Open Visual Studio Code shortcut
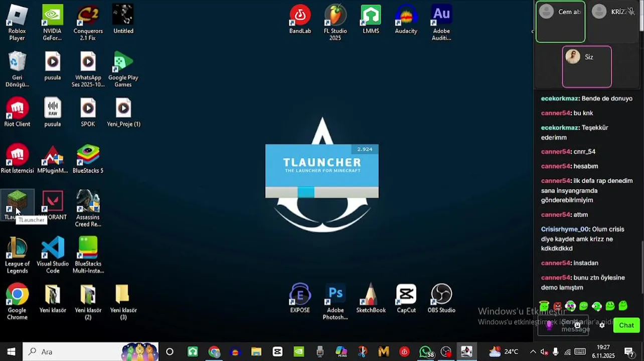This screenshot has width=644, height=361. pyautogui.click(x=52, y=255)
